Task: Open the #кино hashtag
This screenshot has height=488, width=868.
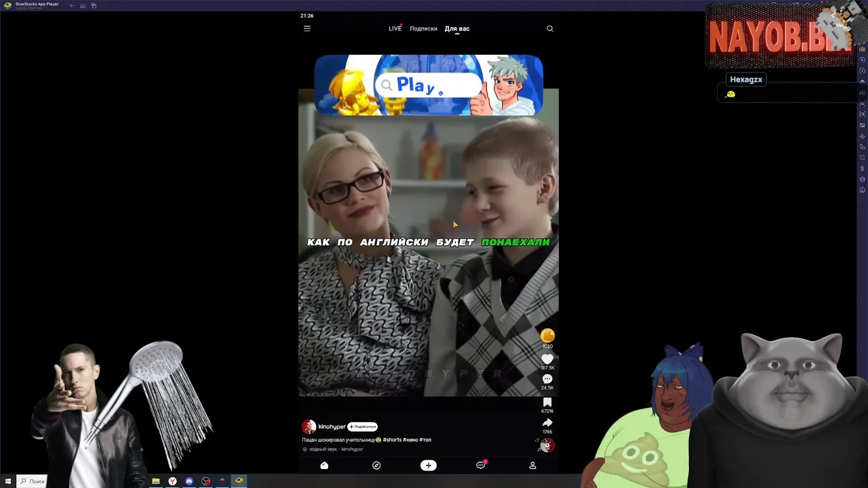Action: [x=410, y=440]
